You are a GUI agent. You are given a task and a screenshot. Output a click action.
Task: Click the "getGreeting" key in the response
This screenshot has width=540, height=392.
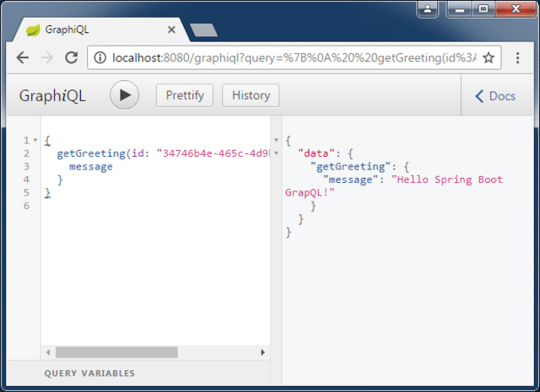(x=351, y=167)
